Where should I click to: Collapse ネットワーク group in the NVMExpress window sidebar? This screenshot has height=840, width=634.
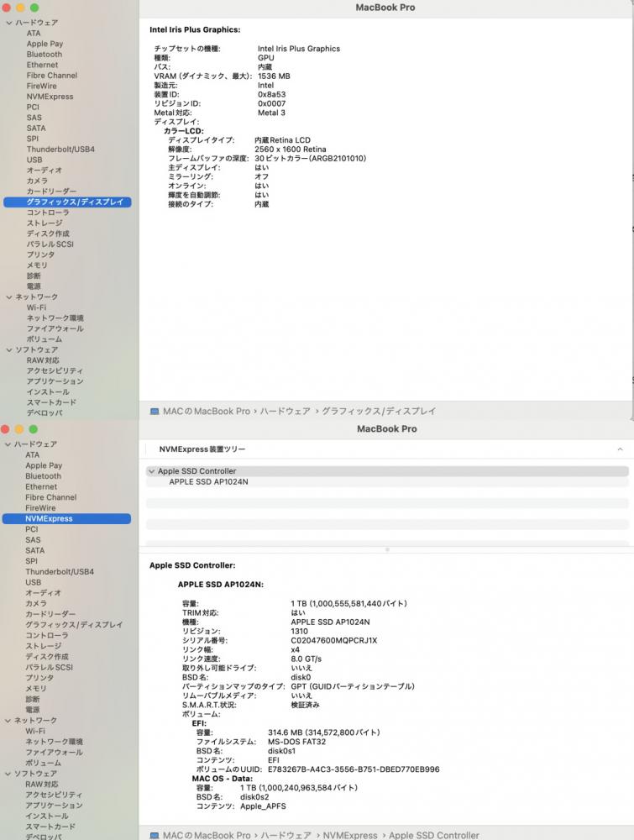pyautogui.click(x=8, y=721)
